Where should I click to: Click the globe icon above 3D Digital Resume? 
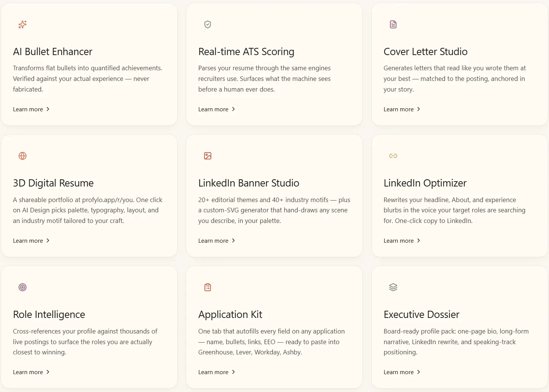(22, 156)
